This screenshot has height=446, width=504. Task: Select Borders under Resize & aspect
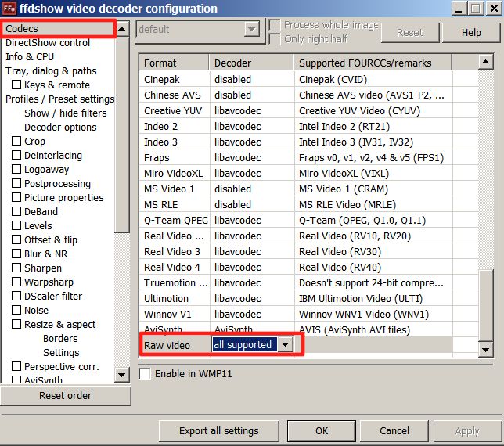point(60,339)
